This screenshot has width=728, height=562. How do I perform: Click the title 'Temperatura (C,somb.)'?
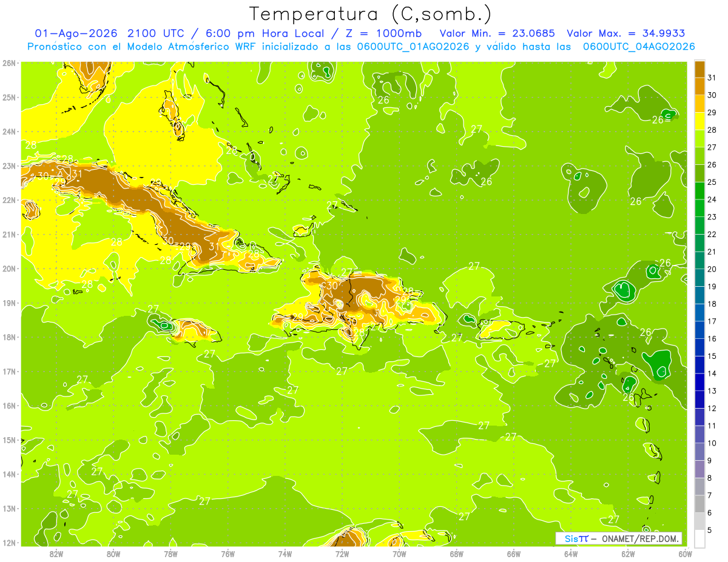click(371, 14)
